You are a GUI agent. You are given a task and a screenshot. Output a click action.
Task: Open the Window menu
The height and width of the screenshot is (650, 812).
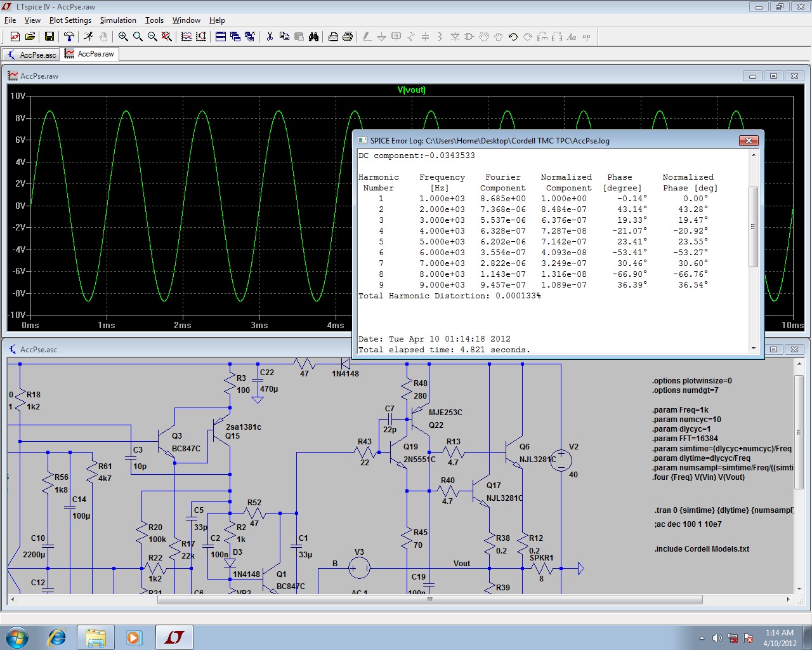click(187, 20)
